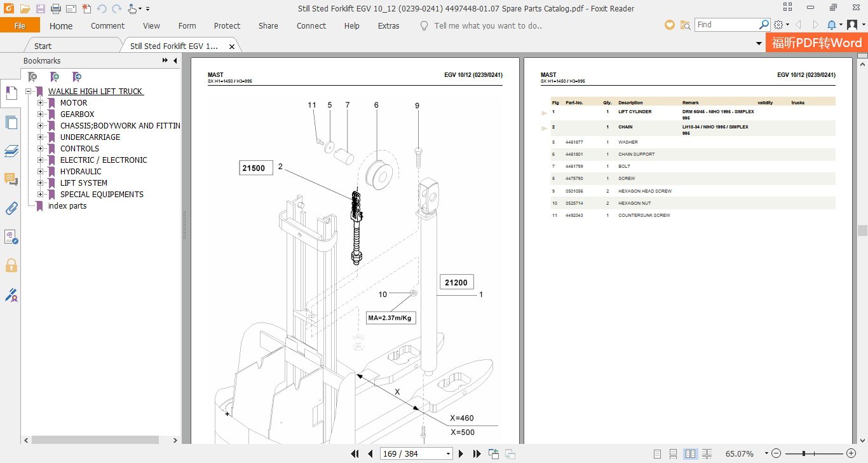
Task: Open the Comments panel icon
Action: [x=11, y=179]
